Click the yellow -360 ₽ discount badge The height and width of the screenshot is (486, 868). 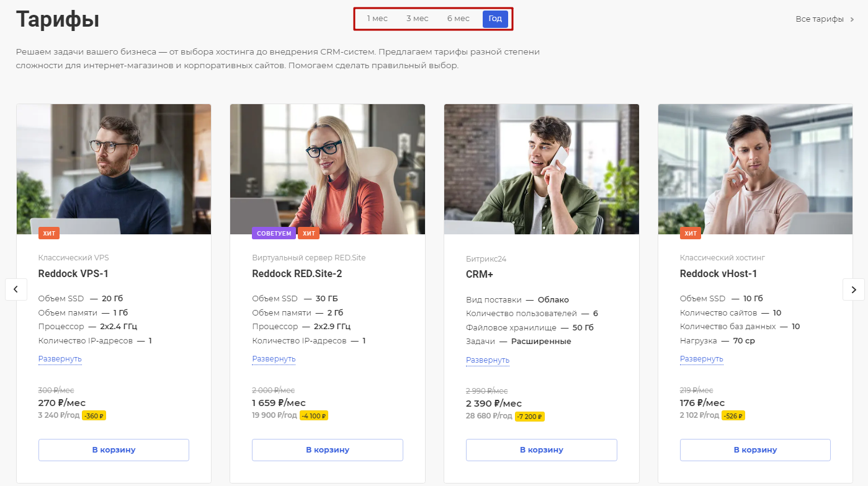[x=94, y=415]
